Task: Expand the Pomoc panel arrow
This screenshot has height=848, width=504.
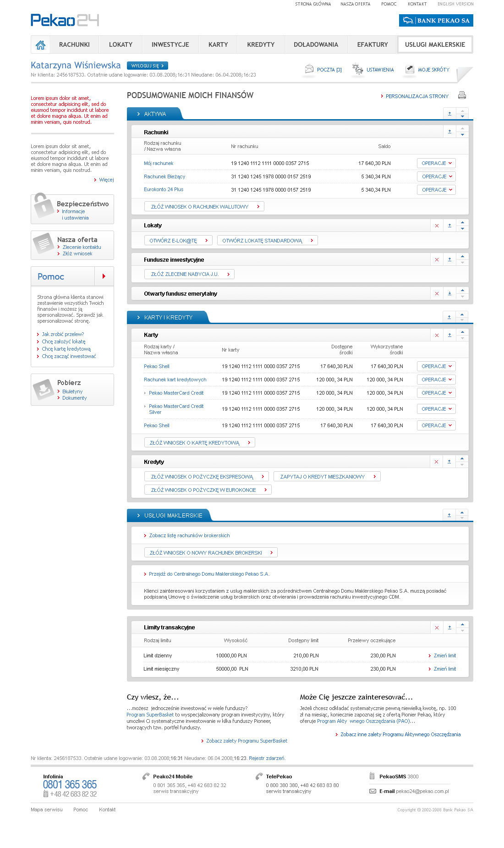Action: point(104,276)
